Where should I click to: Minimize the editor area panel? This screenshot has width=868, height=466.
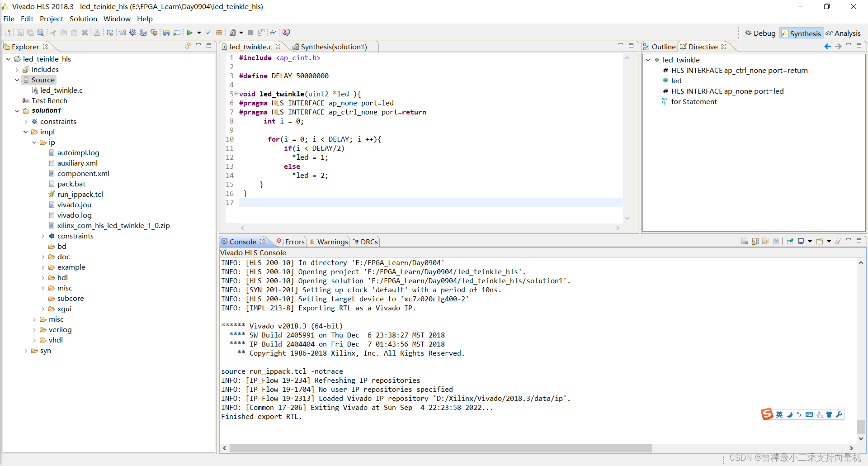621,46
